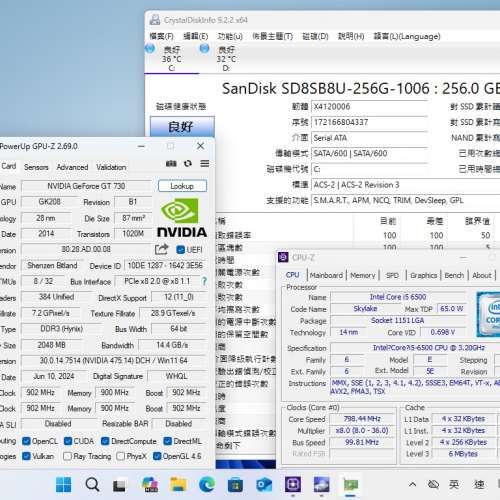Click the NVIDIA logo in GPU-Z
The image size is (500, 500).
coord(182,218)
